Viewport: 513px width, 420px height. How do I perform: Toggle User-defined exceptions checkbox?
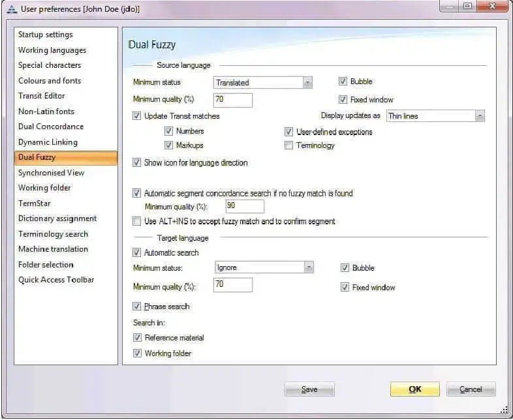(288, 132)
